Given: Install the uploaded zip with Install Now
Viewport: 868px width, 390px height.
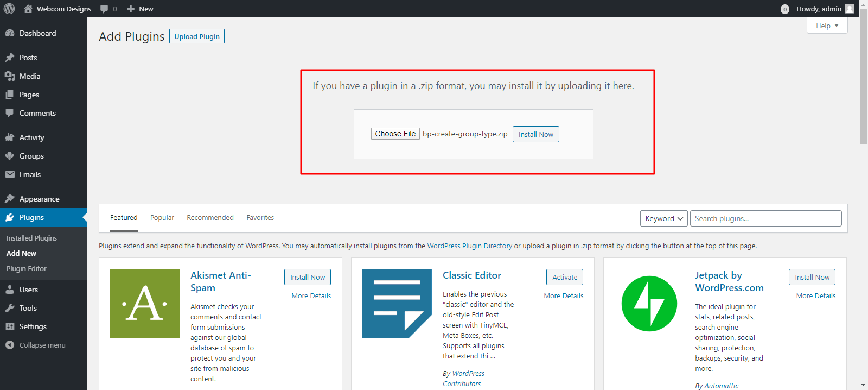Looking at the screenshot, I should point(536,134).
